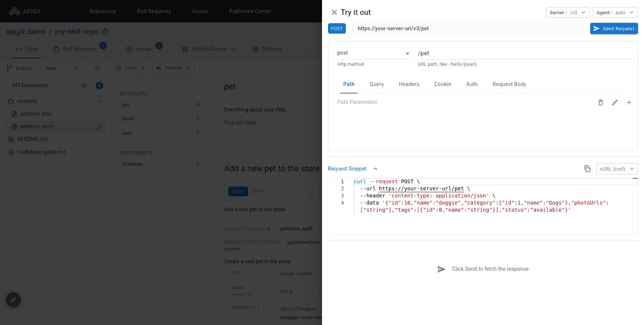
Task: Open the Server /v3 dropdown
Action: pyautogui.click(x=567, y=12)
